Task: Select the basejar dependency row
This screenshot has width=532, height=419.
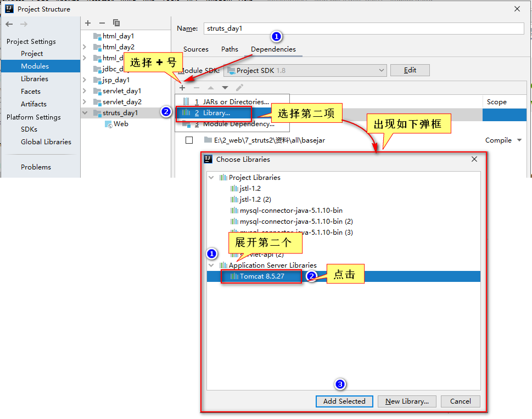Action: [350, 140]
